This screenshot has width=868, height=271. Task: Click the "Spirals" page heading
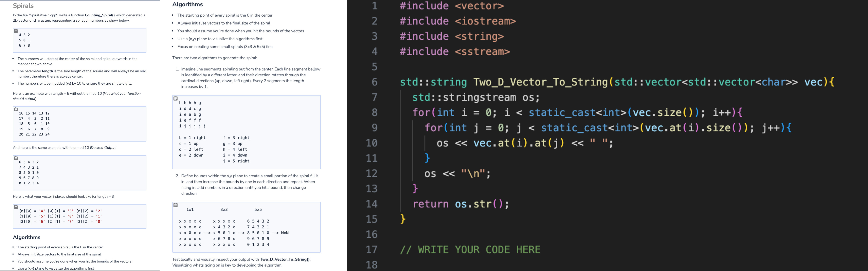[23, 5]
